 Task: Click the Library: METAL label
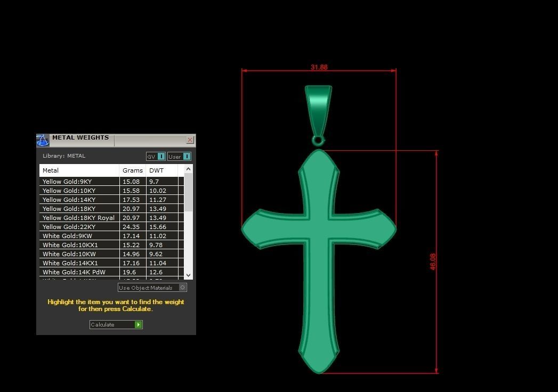tap(64, 156)
